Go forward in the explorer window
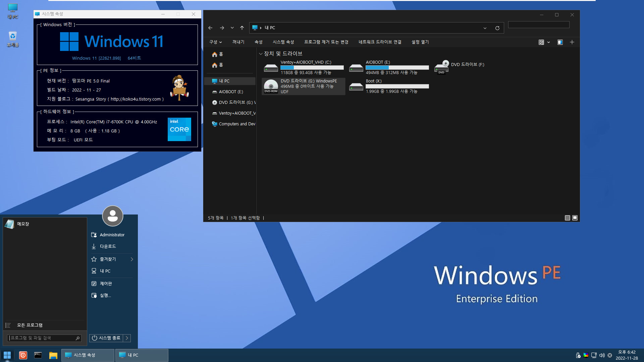Viewport: 644px width, 362px height. point(222,28)
